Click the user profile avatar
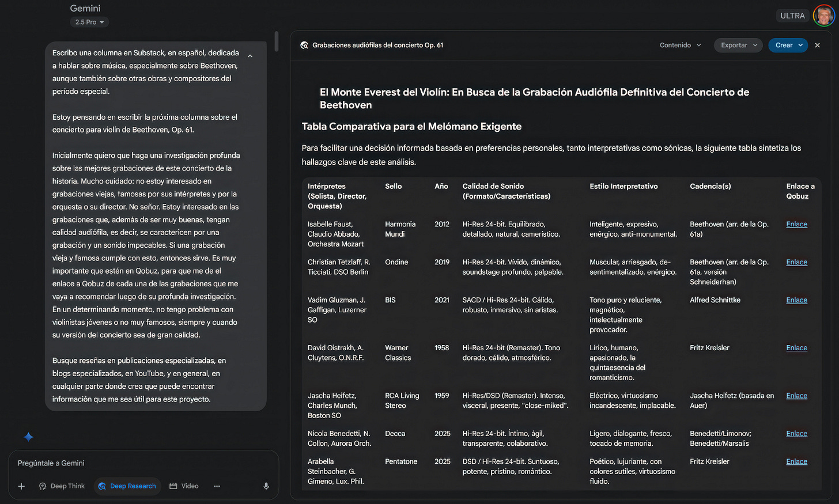The image size is (839, 504). point(824,16)
